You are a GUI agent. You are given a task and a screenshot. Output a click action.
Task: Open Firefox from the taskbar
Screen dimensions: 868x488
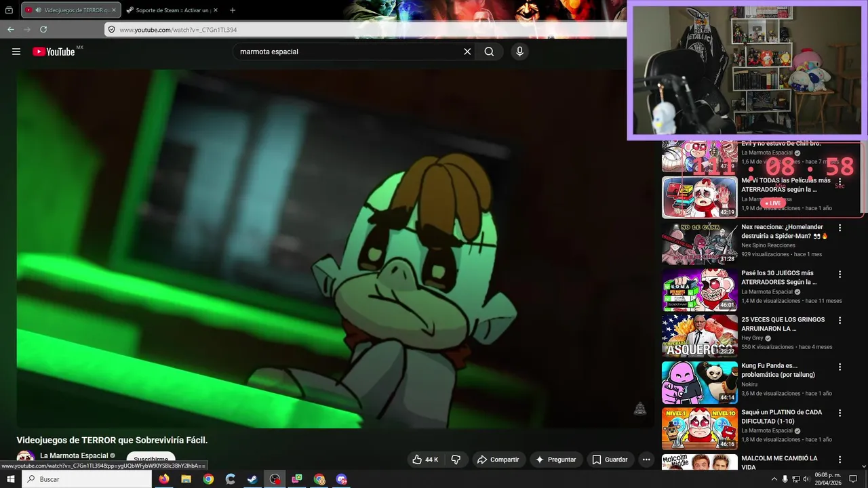164,479
